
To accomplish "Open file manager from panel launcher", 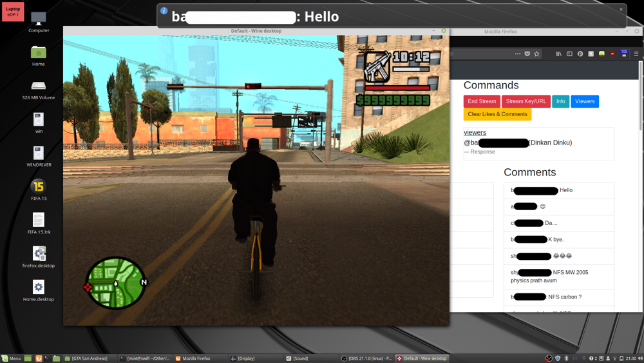I will point(56,358).
